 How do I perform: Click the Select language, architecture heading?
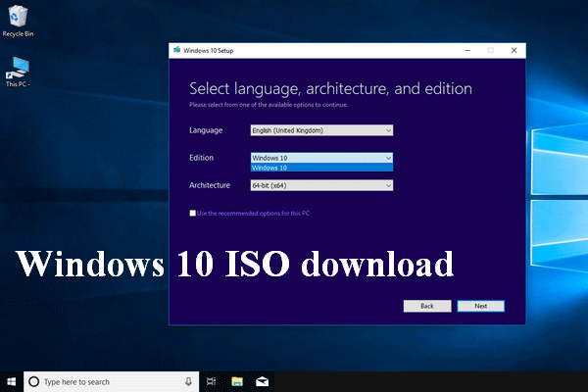pos(330,89)
